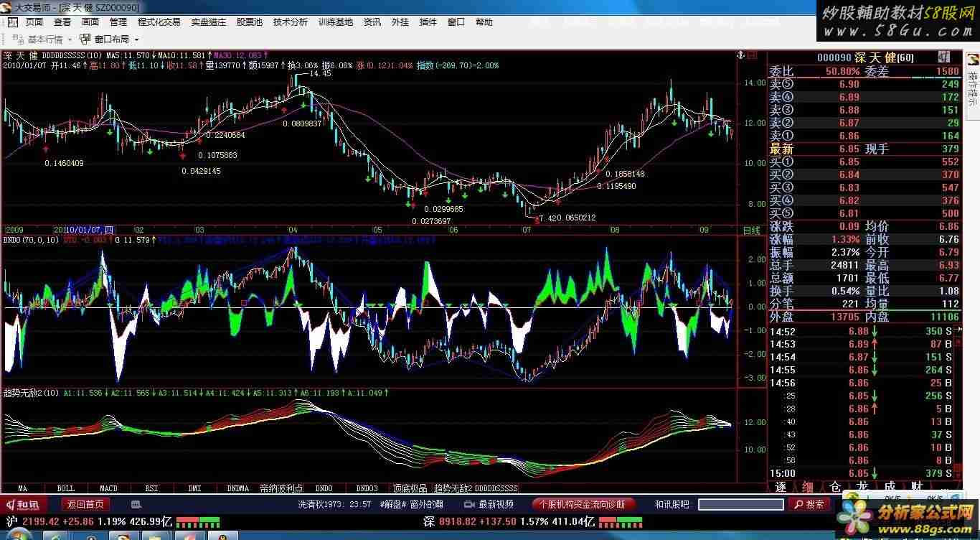980x540 pixels.
Task: Click the 基本行情 toolbar icon
Action: click(17, 39)
